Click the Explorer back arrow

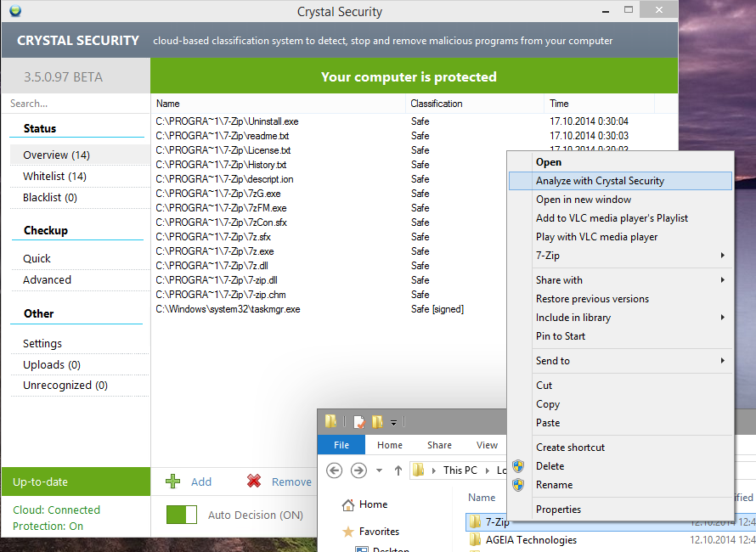click(x=334, y=470)
